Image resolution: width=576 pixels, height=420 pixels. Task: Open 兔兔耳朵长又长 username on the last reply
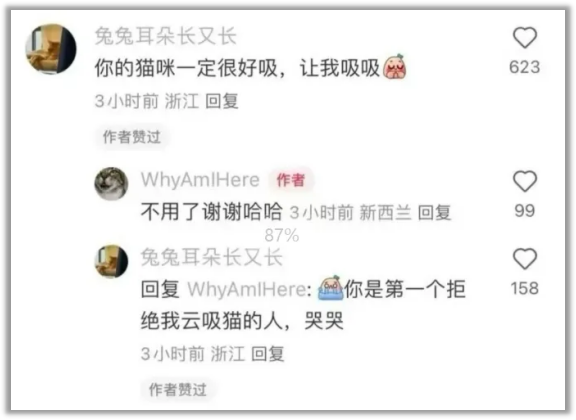tap(212, 257)
